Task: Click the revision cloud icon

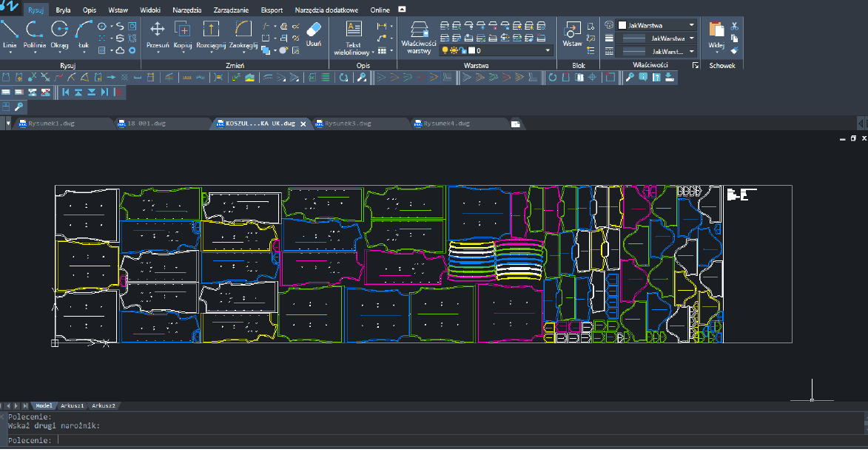Action: 120,50
